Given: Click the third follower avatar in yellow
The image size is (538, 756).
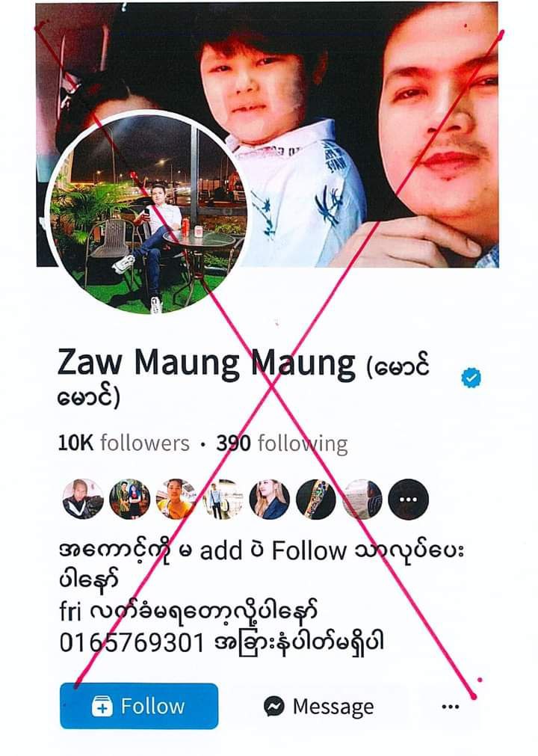Looking at the screenshot, I should (x=176, y=499).
